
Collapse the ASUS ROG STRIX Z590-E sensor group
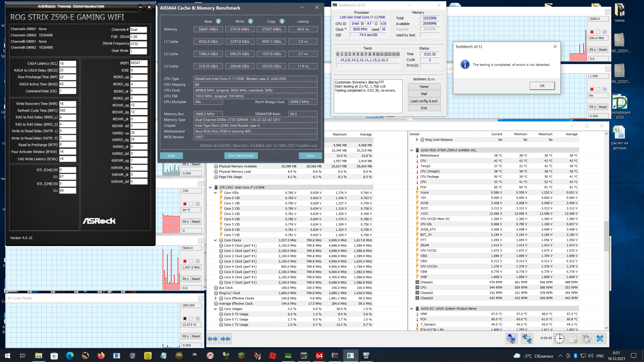coord(412,150)
